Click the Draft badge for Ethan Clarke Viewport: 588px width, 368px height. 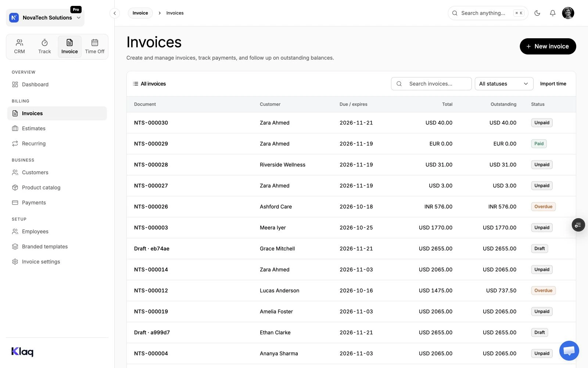[x=539, y=333]
